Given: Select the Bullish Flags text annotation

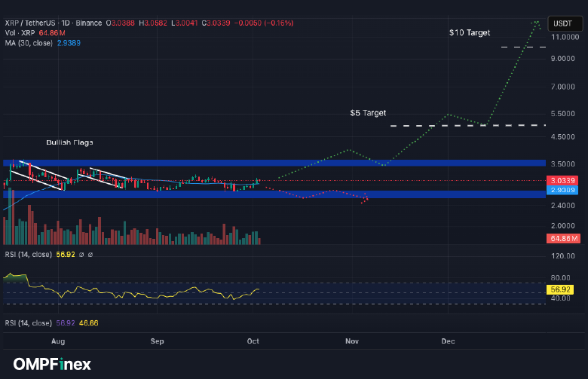Looking at the screenshot, I should pos(69,142).
